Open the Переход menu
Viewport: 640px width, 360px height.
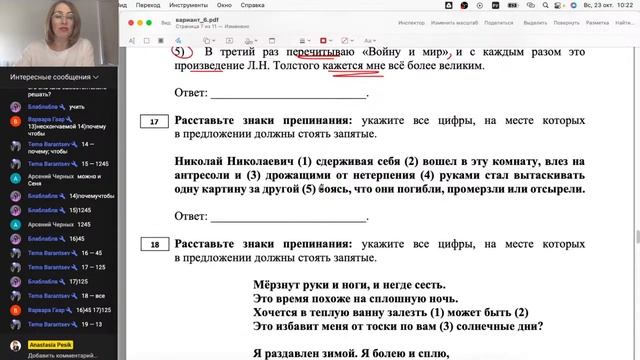tap(148, 5)
